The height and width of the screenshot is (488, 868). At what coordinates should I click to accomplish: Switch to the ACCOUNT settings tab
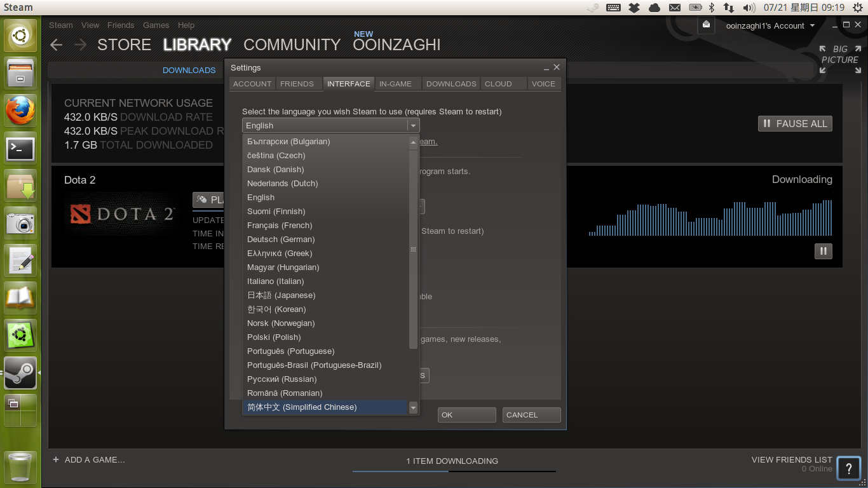click(252, 84)
